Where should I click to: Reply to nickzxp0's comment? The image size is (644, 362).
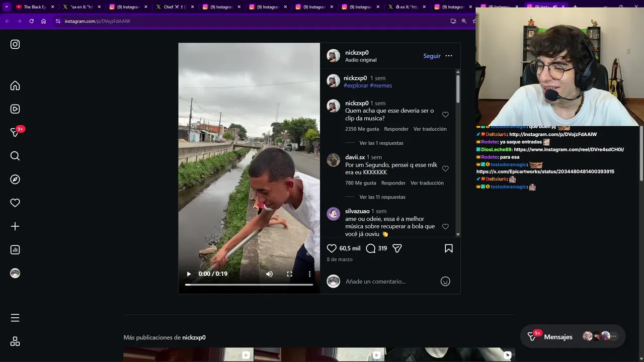coord(396,129)
